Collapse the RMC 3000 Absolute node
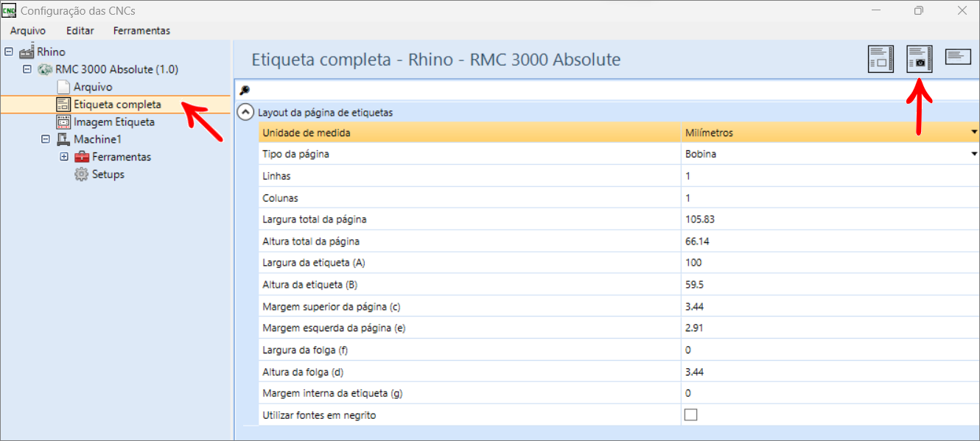Image resolution: width=980 pixels, height=441 pixels. click(x=27, y=69)
